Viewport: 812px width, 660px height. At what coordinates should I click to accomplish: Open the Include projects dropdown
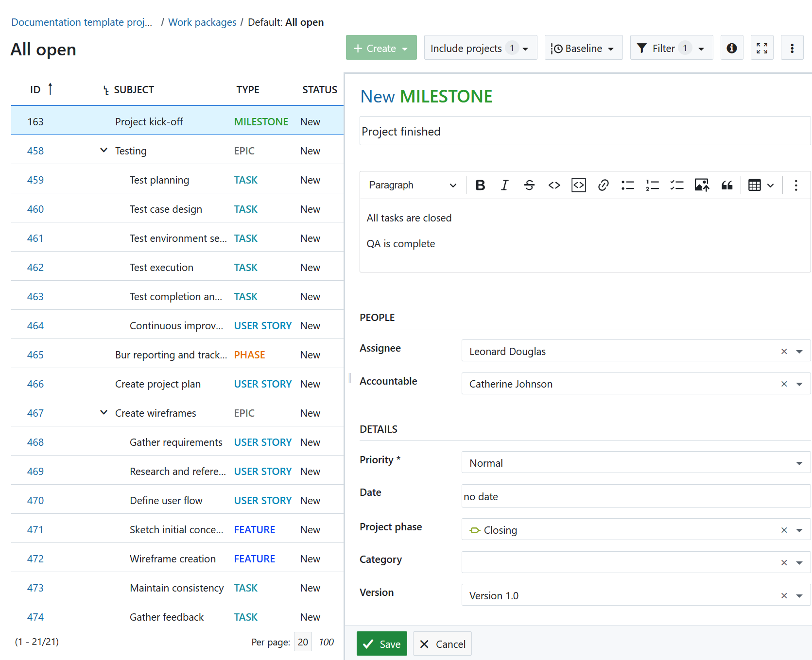tap(480, 48)
